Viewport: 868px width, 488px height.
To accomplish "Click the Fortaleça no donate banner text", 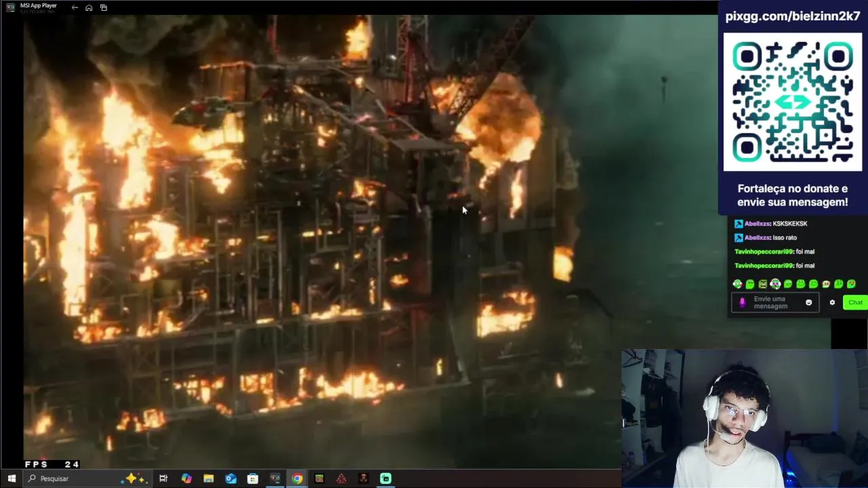I will (x=793, y=195).
